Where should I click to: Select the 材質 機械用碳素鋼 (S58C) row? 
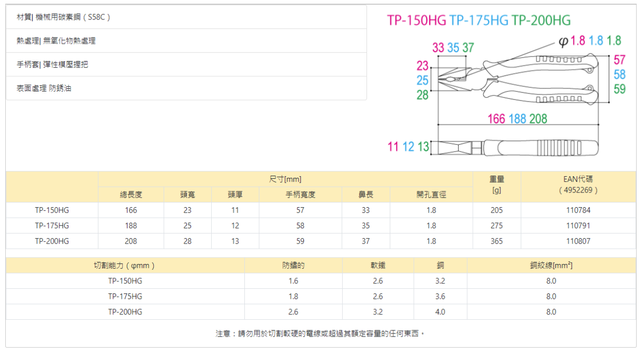pyautogui.click(x=186, y=17)
